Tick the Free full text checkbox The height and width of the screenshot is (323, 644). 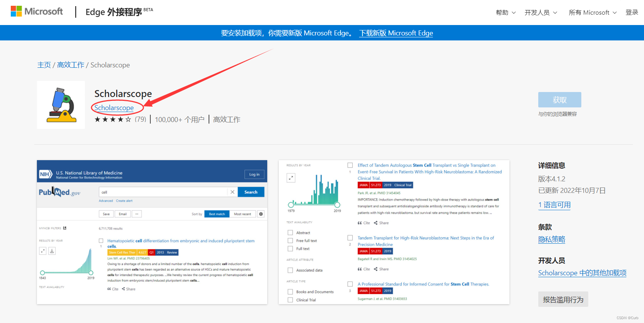(x=290, y=241)
